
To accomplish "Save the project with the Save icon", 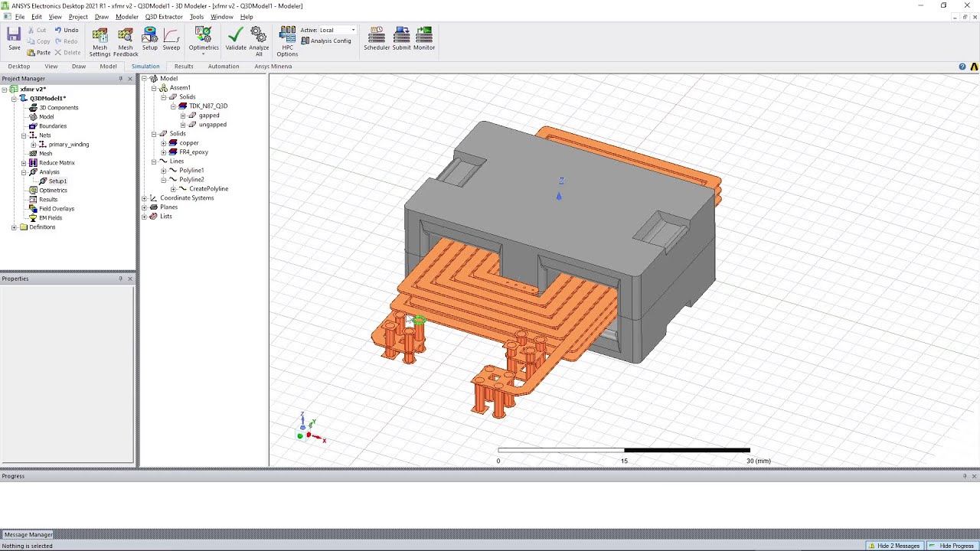I will (x=14, y=39).
